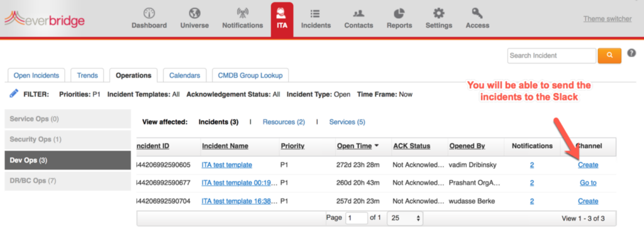
Task: Open the Incidents list icon
Action: pyautogui.click(x=316, y=14)
